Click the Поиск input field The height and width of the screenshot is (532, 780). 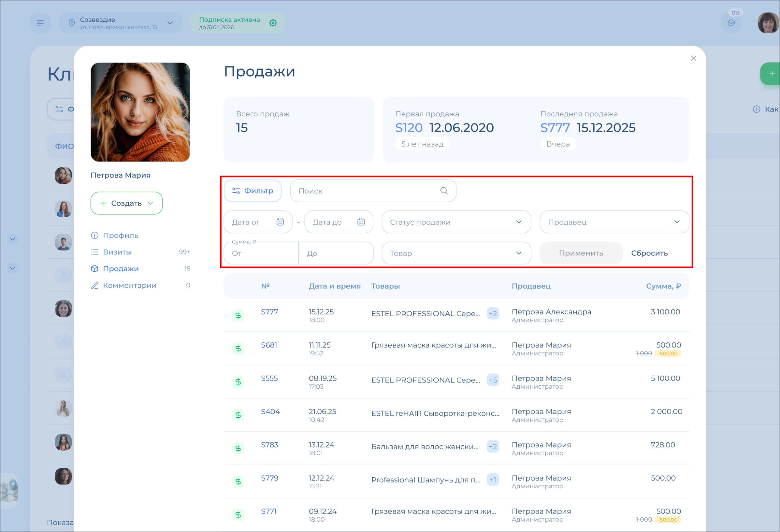click(x=366, y=191)
